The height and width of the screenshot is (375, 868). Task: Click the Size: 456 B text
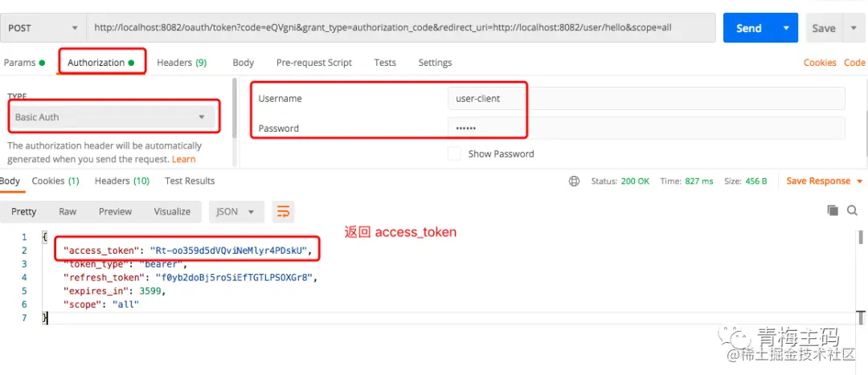click(745, 181)
